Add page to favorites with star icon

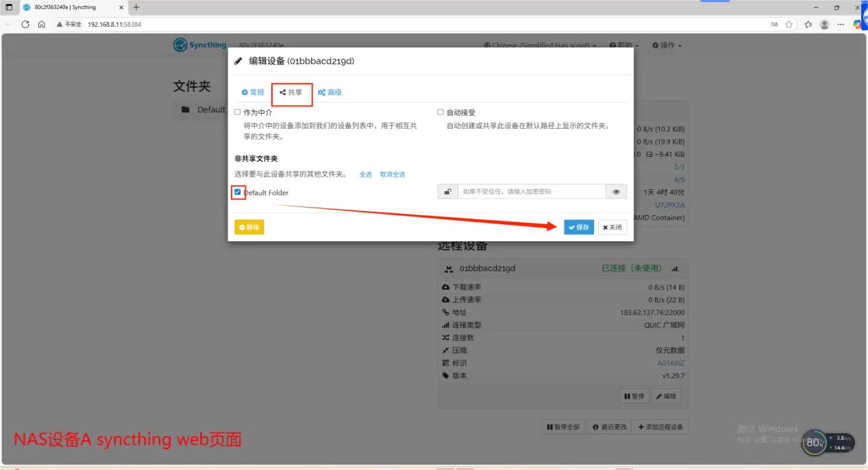789,24
